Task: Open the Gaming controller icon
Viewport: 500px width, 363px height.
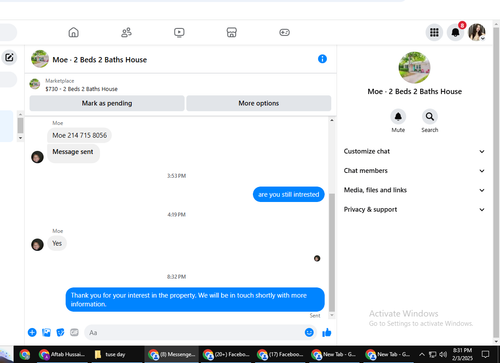Action: click(x=284, y=32)
